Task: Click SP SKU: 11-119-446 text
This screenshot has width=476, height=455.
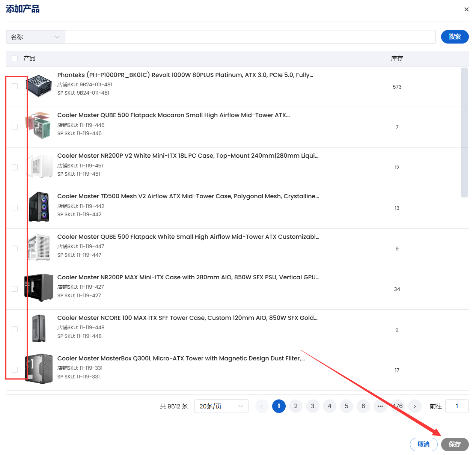Action: pyautogui.click(x=80, y=133)
